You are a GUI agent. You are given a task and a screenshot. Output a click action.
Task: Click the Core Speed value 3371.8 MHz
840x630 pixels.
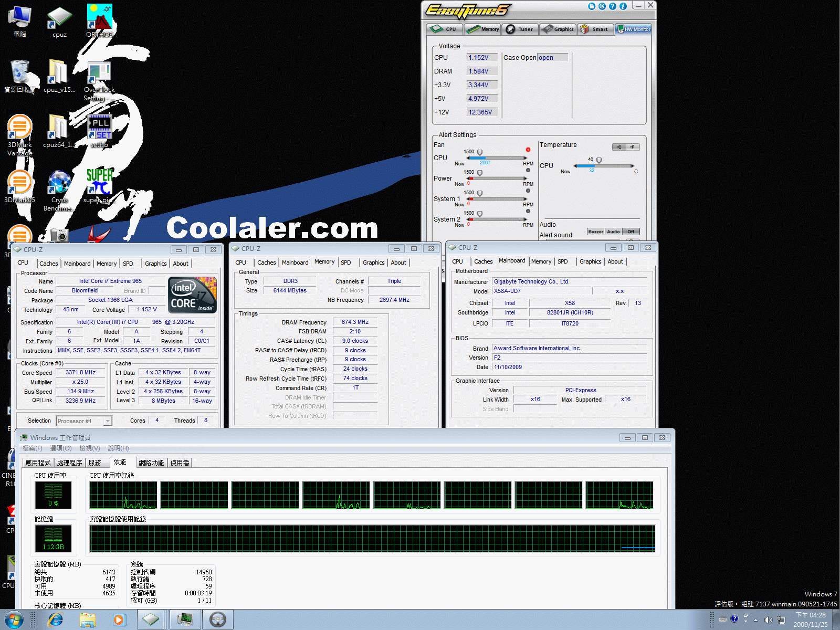[x=80, y=373]
